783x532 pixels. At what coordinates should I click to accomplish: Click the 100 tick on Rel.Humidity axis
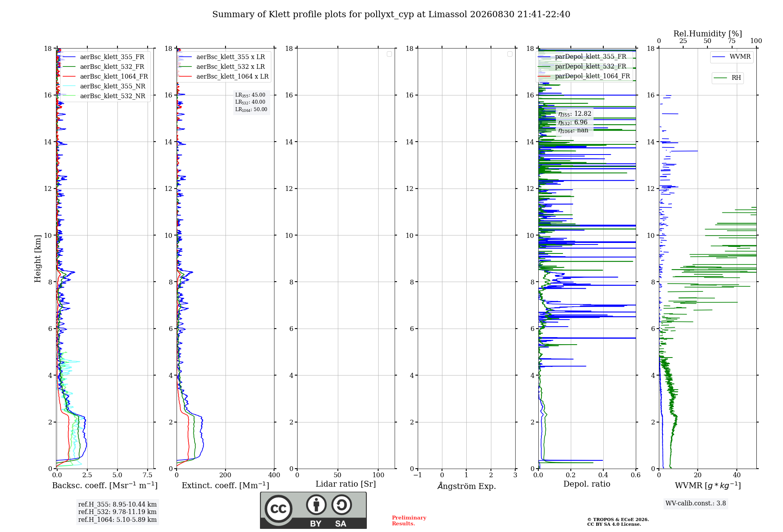pos(756,41)
